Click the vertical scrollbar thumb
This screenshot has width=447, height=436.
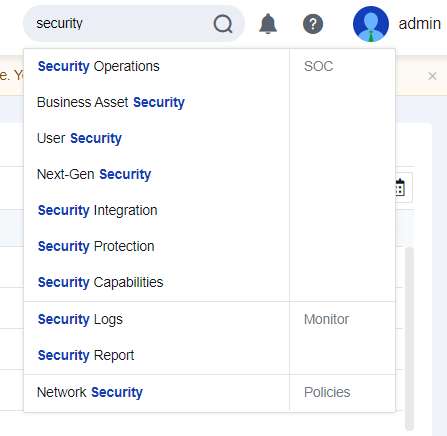pos(409,339)
